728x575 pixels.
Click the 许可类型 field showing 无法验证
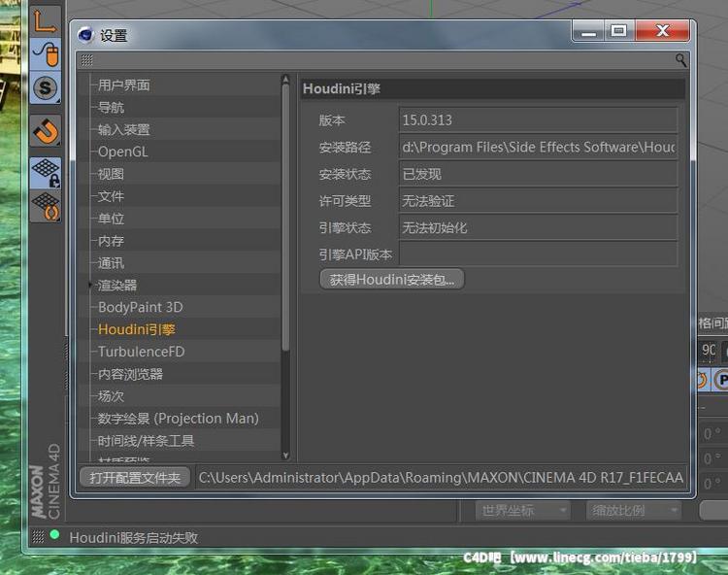click(538, 201)
